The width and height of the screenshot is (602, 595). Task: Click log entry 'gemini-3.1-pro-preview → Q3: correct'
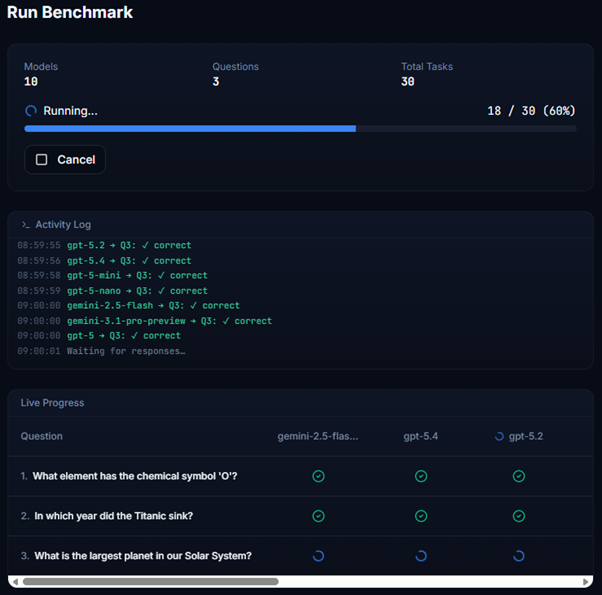point(169,321)
